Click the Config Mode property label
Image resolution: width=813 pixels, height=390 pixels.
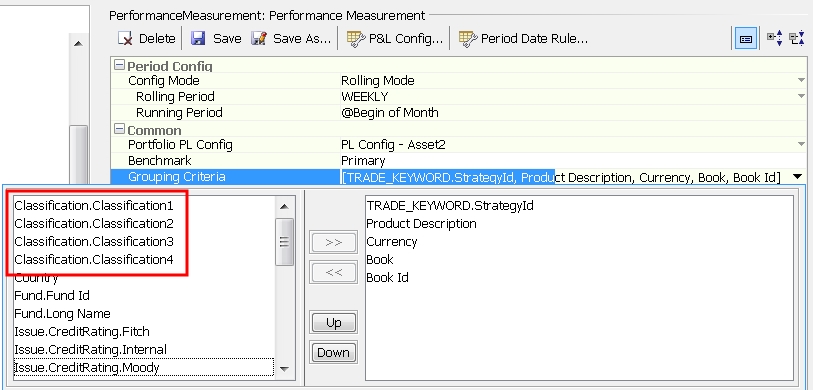point(163,81)
